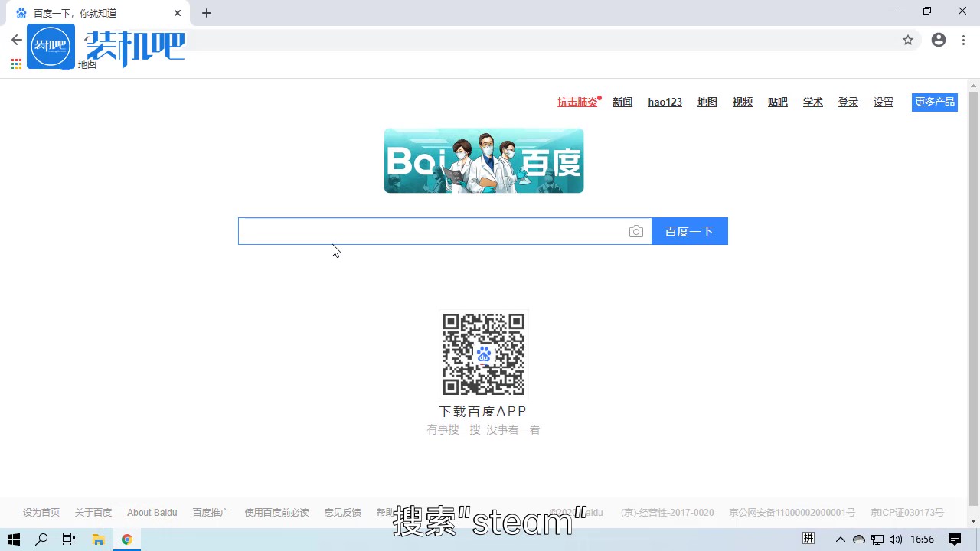Open the taskbar search magnifier
Image resolution: width=980 pixels, height=551 pixels.
pyautogui.click(x=41, y=540)
